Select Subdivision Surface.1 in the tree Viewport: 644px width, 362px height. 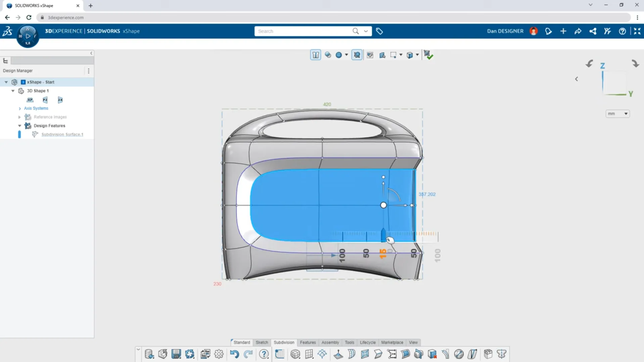tap(62, 135)
